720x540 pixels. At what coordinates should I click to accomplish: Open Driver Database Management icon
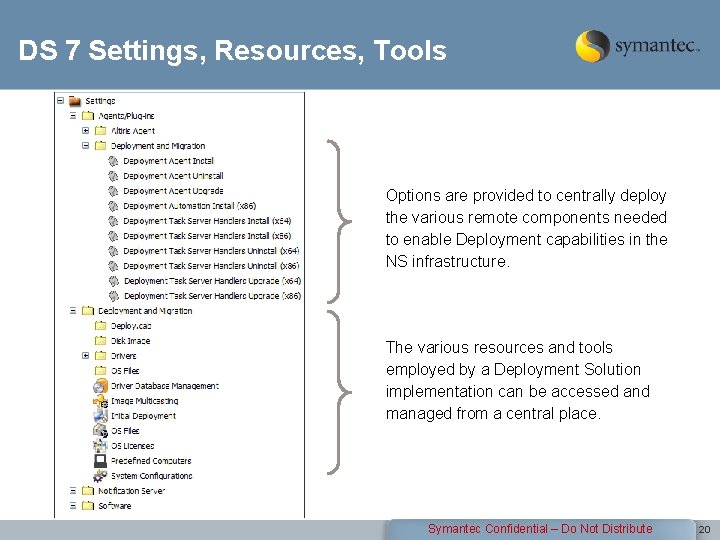coord(100,386)
